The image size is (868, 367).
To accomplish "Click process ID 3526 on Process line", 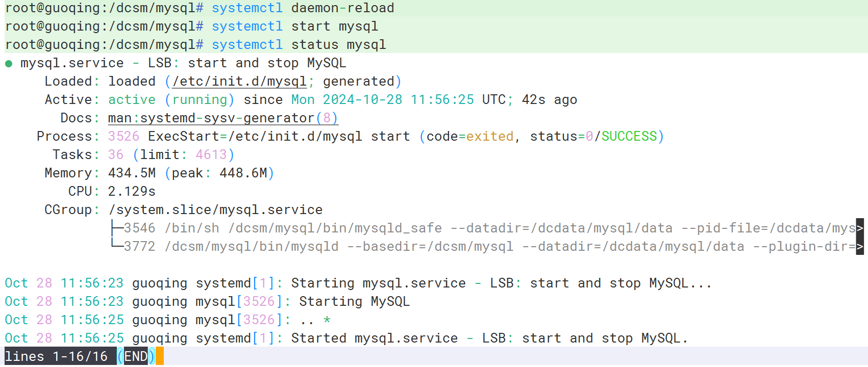I will (123, 137).
